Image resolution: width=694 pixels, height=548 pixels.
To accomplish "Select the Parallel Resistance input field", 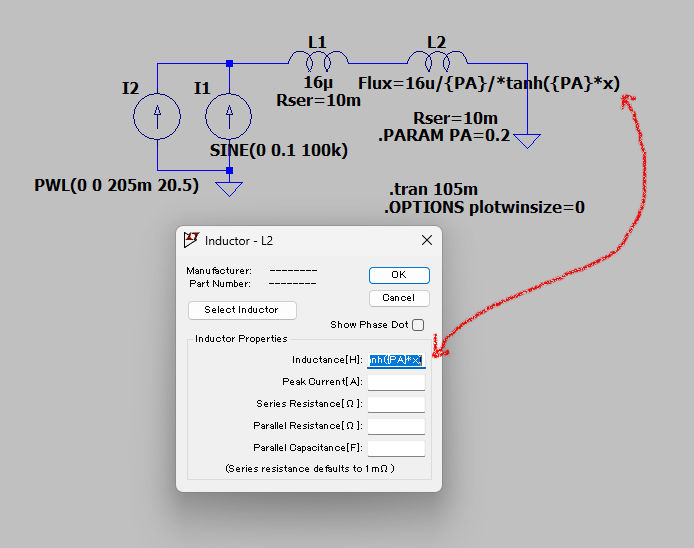I will 396,426.
